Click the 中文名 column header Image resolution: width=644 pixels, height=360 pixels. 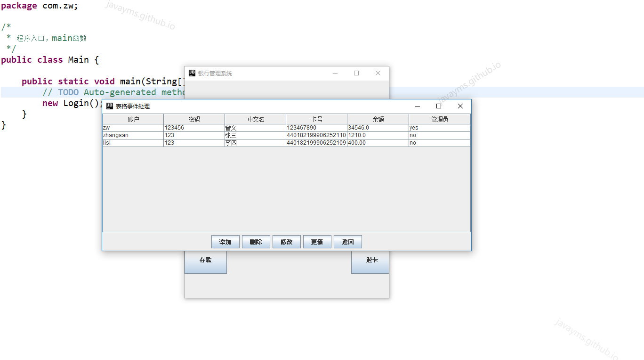[x=255, y=119]
